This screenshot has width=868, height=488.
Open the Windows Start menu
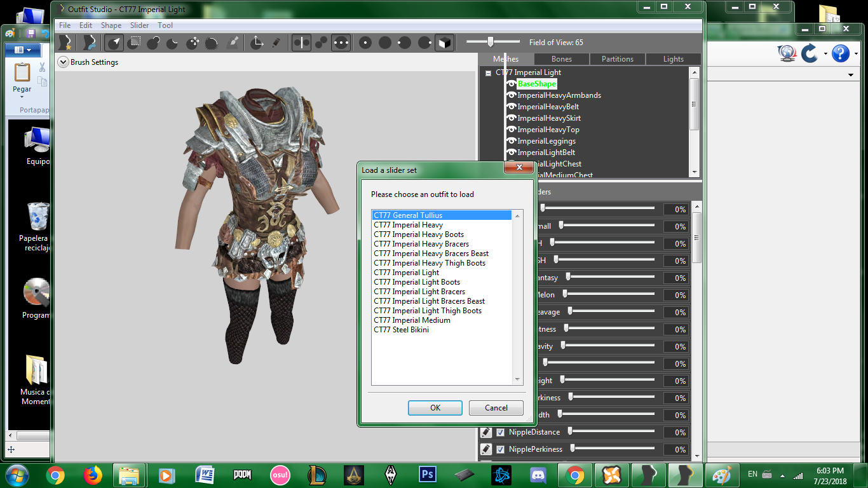[17, 474]
